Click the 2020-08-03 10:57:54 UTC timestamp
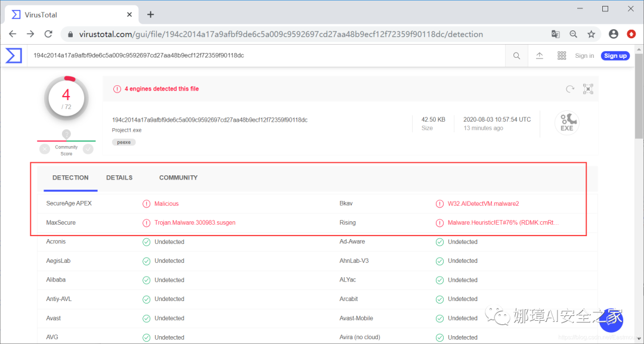 click(x=497, y=119)
